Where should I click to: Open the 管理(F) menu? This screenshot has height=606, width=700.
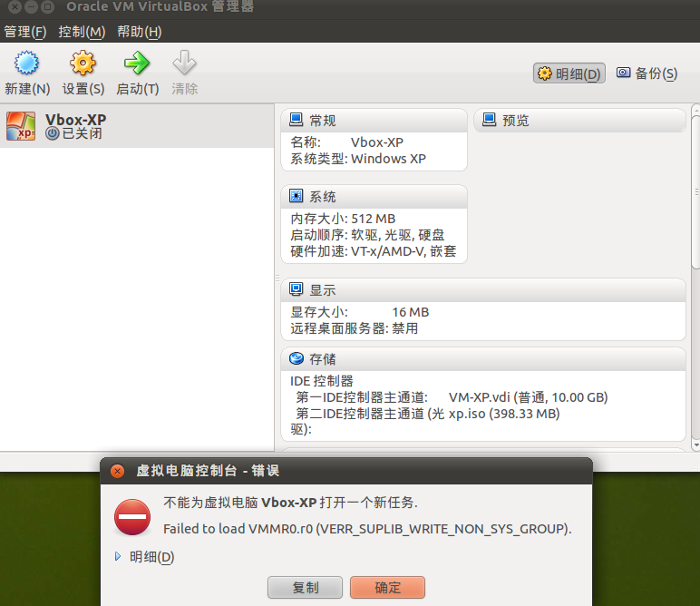point(25,32)
